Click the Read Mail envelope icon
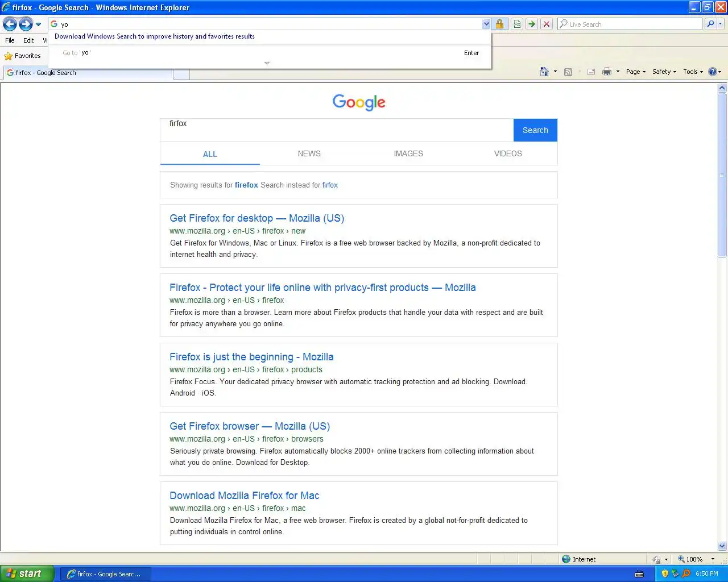The image size is (728, 582). click(591, 72)
